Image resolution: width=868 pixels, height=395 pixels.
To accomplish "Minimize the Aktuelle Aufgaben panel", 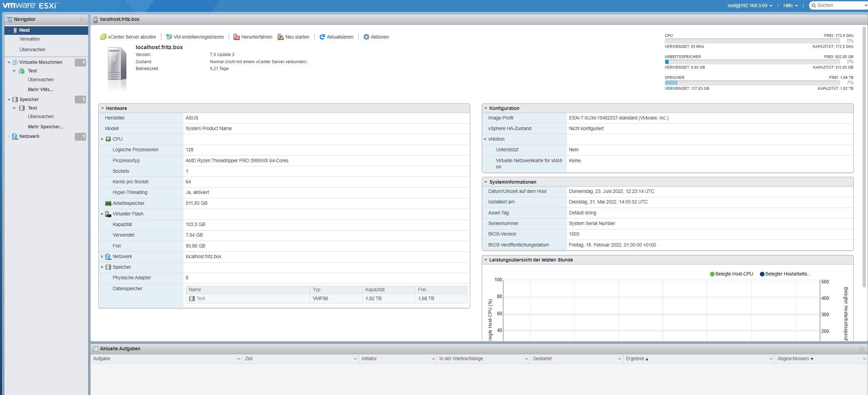I will tap(861, 349).
